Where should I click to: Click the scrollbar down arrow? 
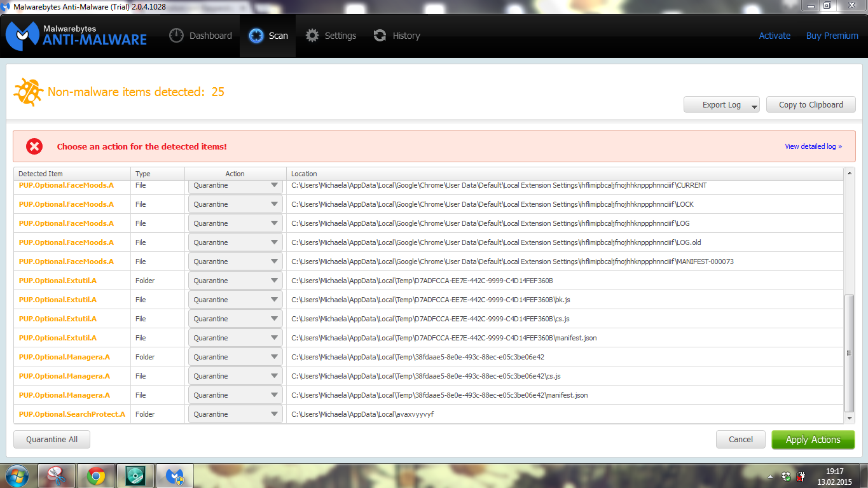(850, 419)
